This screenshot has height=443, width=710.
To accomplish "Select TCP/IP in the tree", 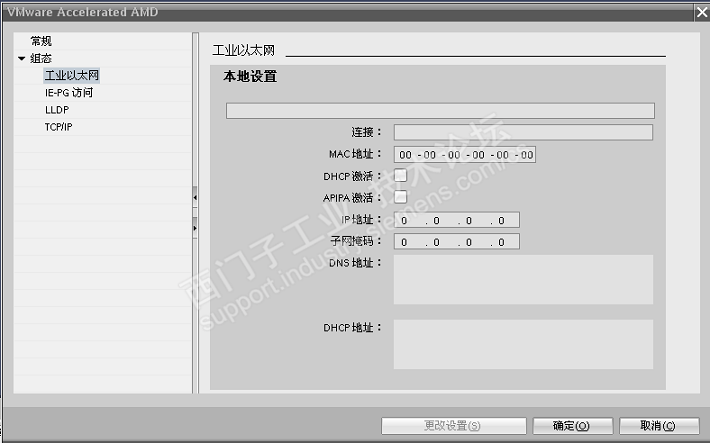I will click(x=58, y=127).
